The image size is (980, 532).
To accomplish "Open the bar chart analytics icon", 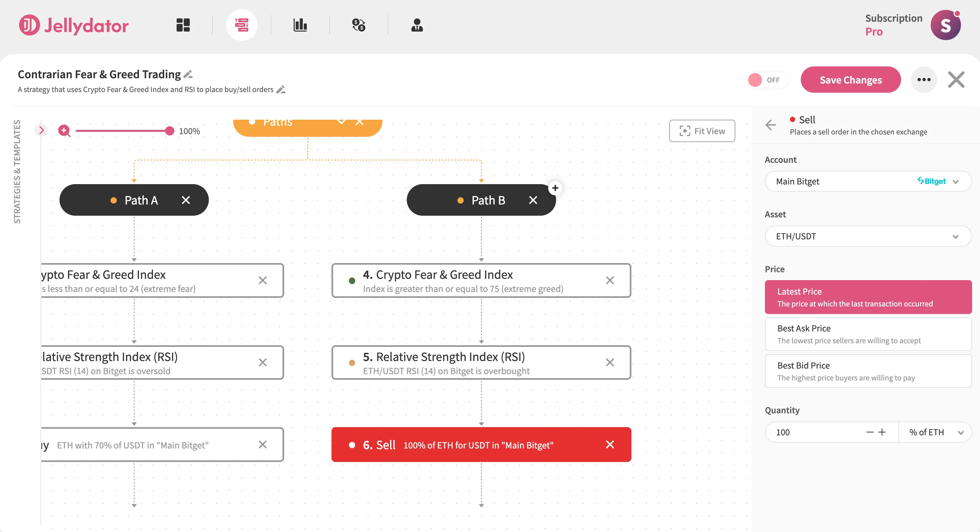I will [x=300, y=25].
